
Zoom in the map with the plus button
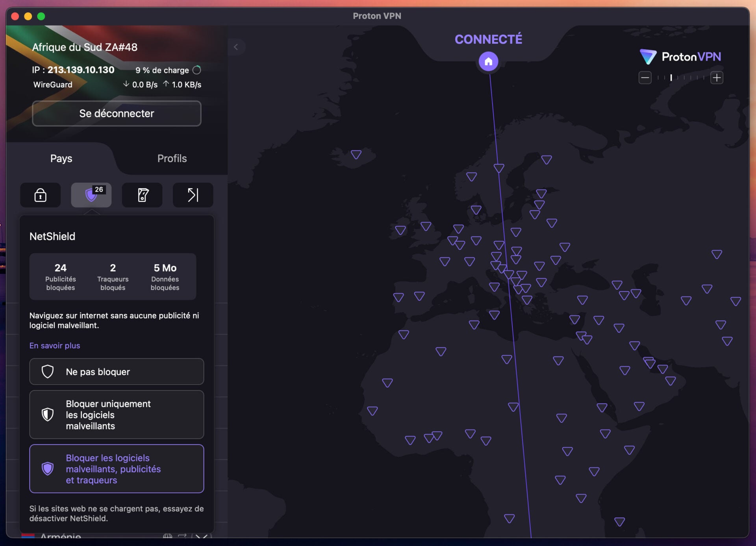click(717, 78)
